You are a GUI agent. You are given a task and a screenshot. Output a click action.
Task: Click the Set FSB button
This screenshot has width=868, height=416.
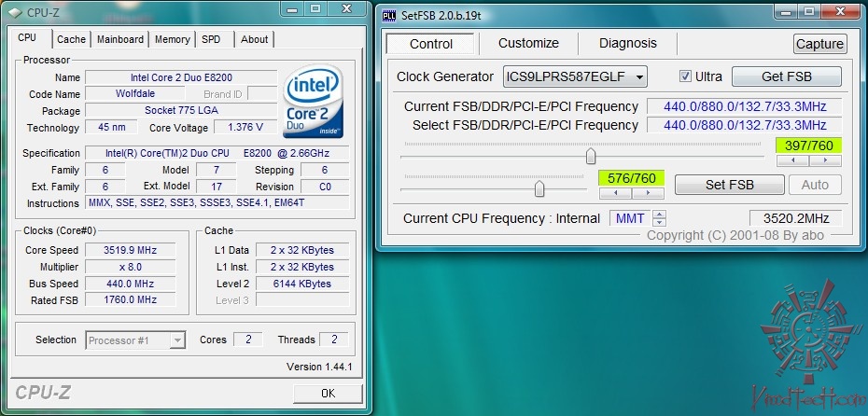[730, 185]
